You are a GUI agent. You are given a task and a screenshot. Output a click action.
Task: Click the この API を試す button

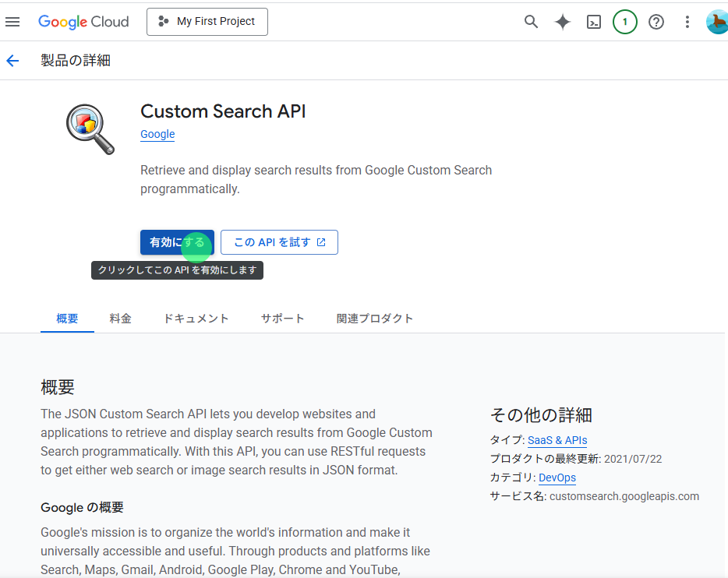point(279,242)
